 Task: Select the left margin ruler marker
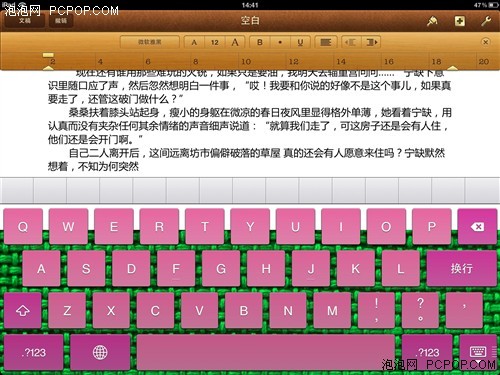(x=48, y=67)
